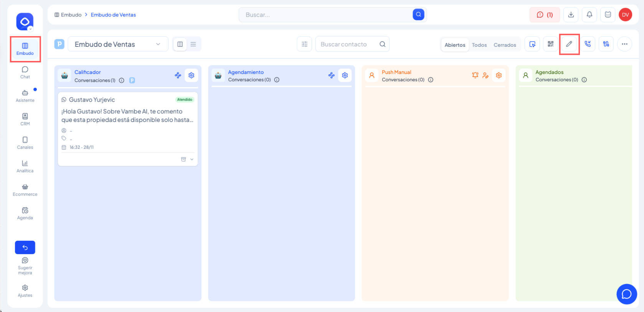Viewport: 644px width, 312px height.
Task: Open the Analítica sidebar section
Action: coord(25,166)
